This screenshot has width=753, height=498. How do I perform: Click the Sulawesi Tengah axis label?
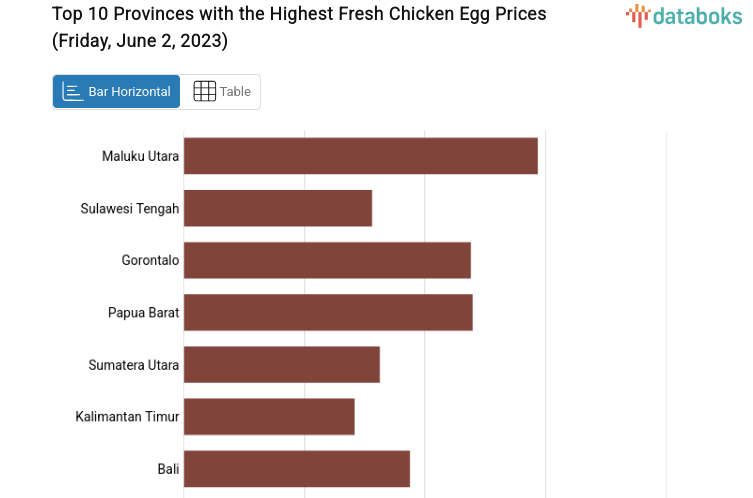click(x=130, y=208)
